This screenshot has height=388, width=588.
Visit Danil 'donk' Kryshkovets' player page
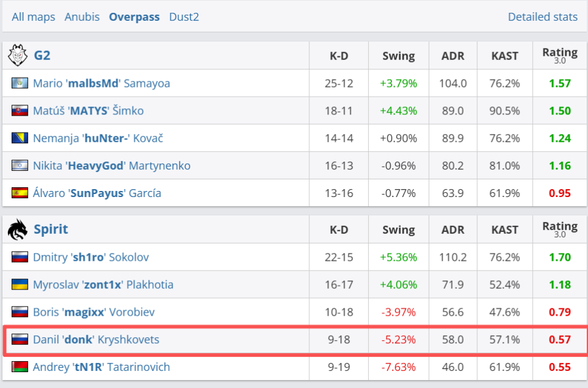[x=96, y=340]
